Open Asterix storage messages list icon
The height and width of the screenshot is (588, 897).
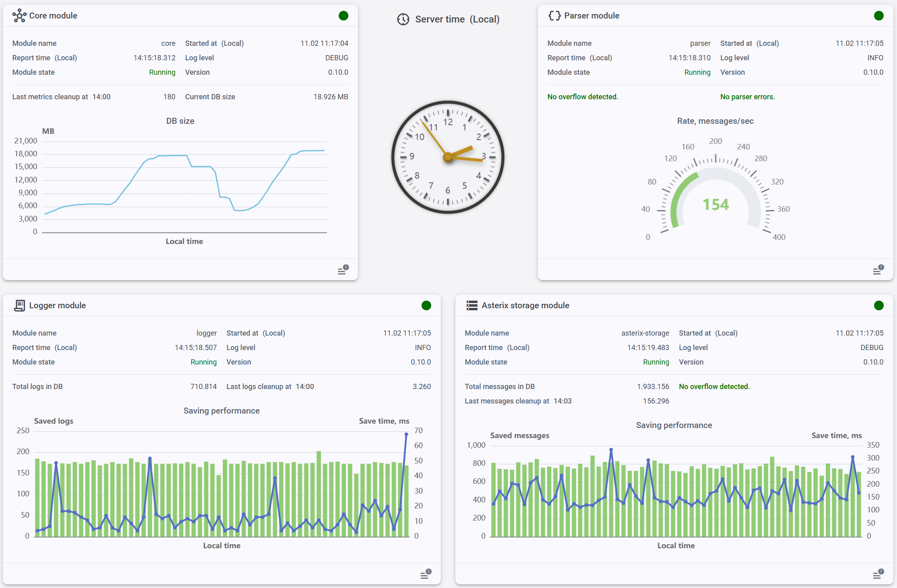click(x=878, y=574)
